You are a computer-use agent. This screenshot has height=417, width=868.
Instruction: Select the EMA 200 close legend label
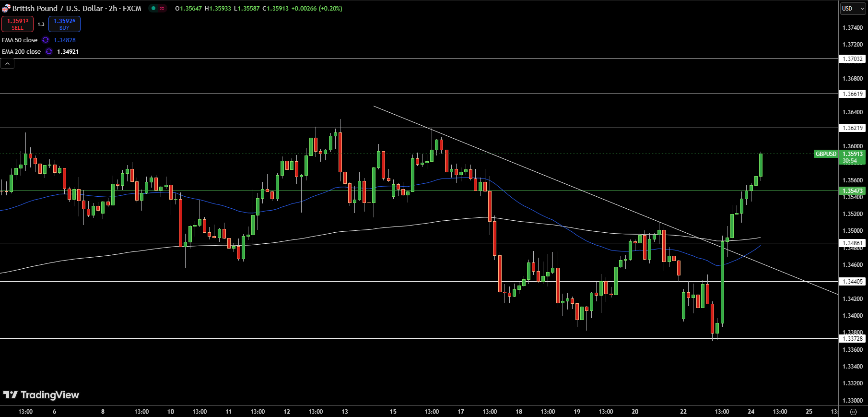[x=22, y=52]
